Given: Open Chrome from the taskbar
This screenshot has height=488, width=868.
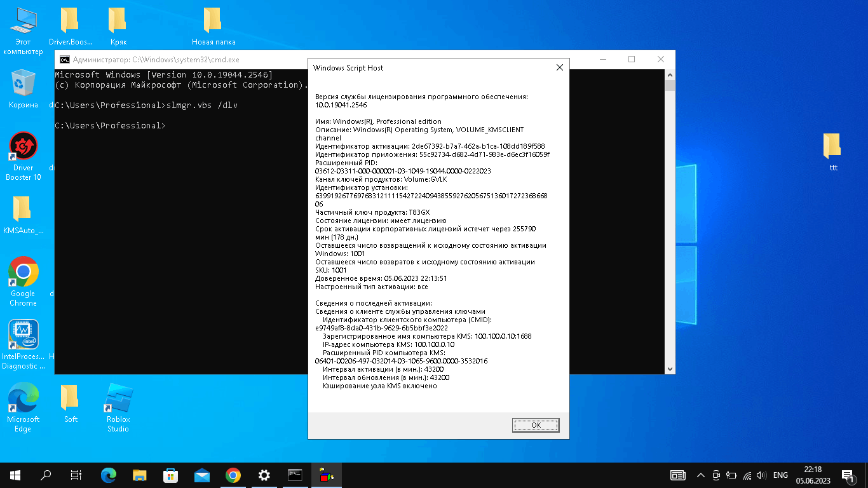Looking at the screenshot, I should (233, 475).
